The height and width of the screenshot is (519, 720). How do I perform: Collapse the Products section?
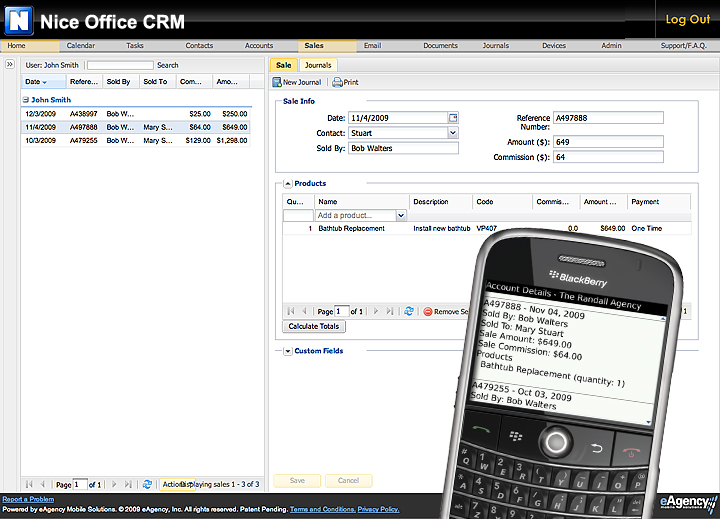coord(288,184)
